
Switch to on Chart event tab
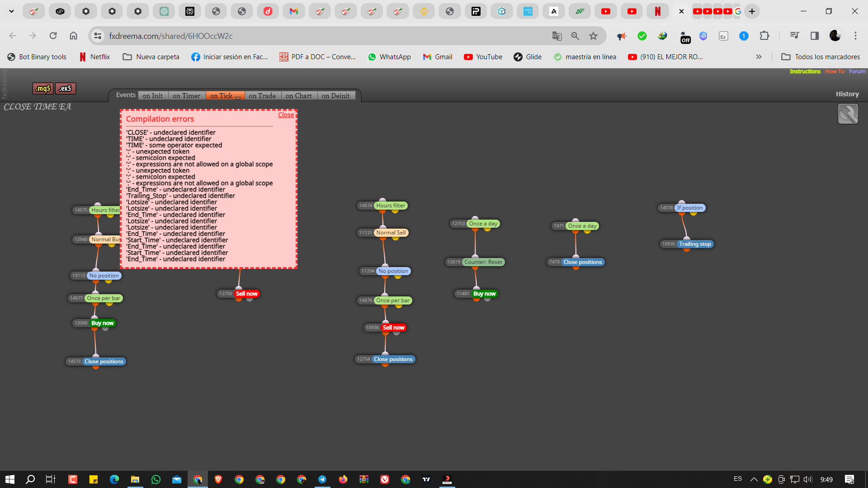coord(299,96)
